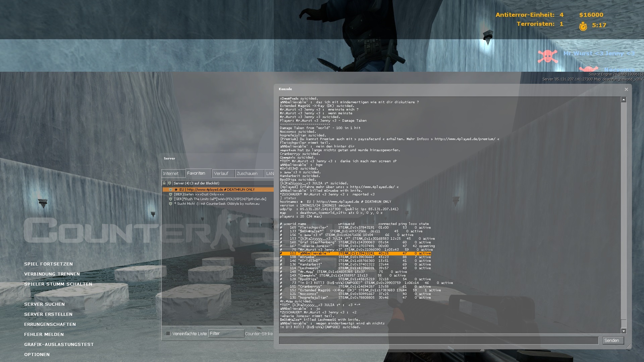Click the hostname line in the console output
Screen dimensions: 644x362
[x=336, y=202]
